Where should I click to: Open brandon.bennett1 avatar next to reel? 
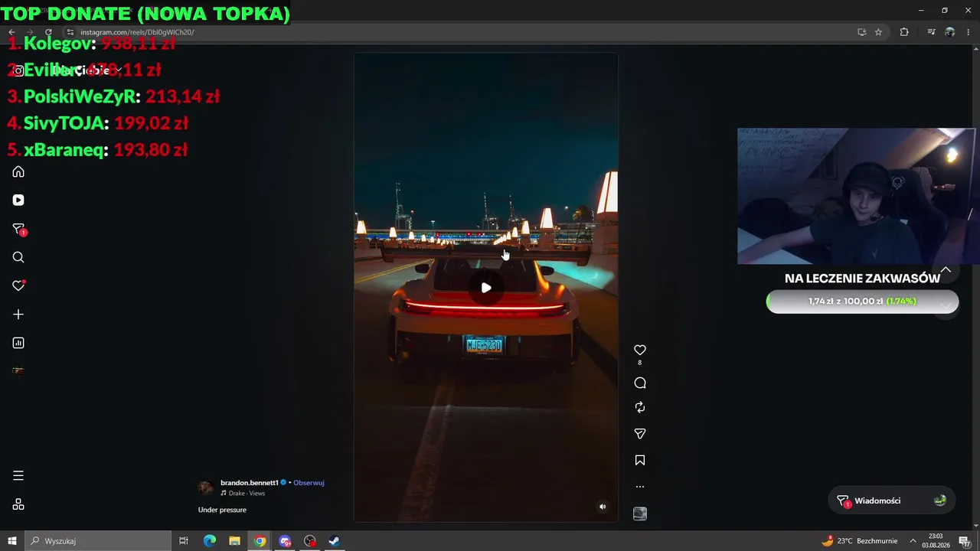[206, 488]
